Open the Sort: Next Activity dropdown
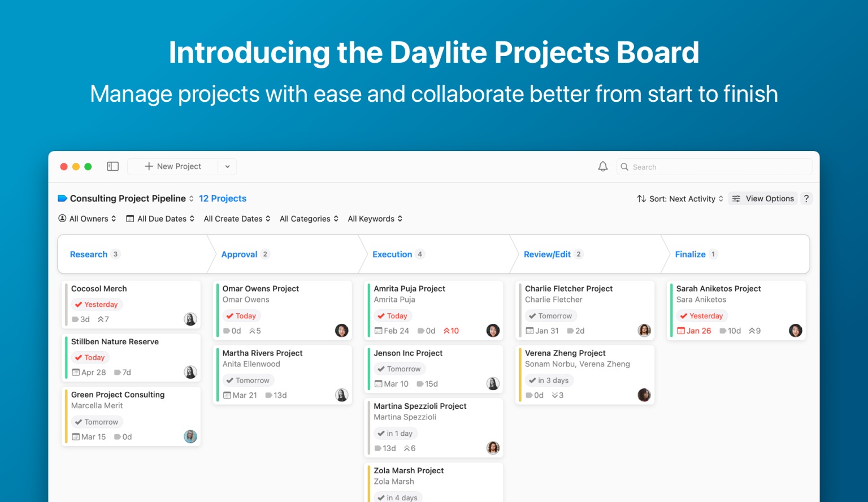Viewport: 868px width, 502px height. pyautogui.click(x=680, y=199)
